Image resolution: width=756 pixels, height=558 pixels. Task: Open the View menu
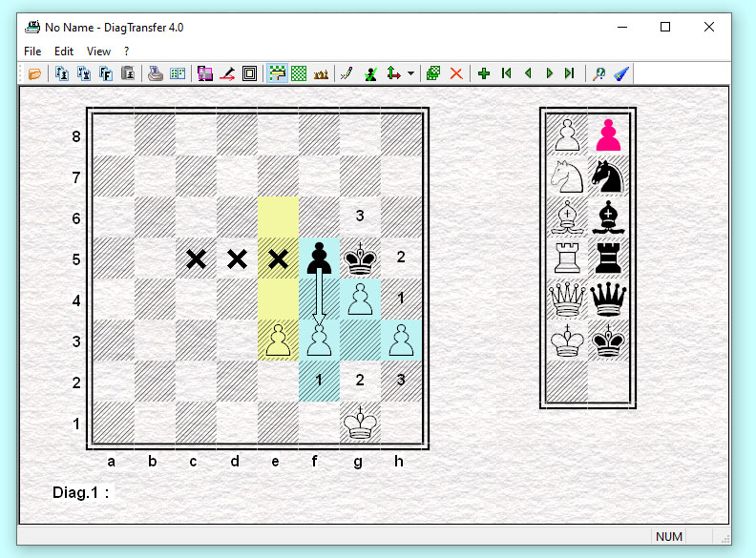pos(98,51)
